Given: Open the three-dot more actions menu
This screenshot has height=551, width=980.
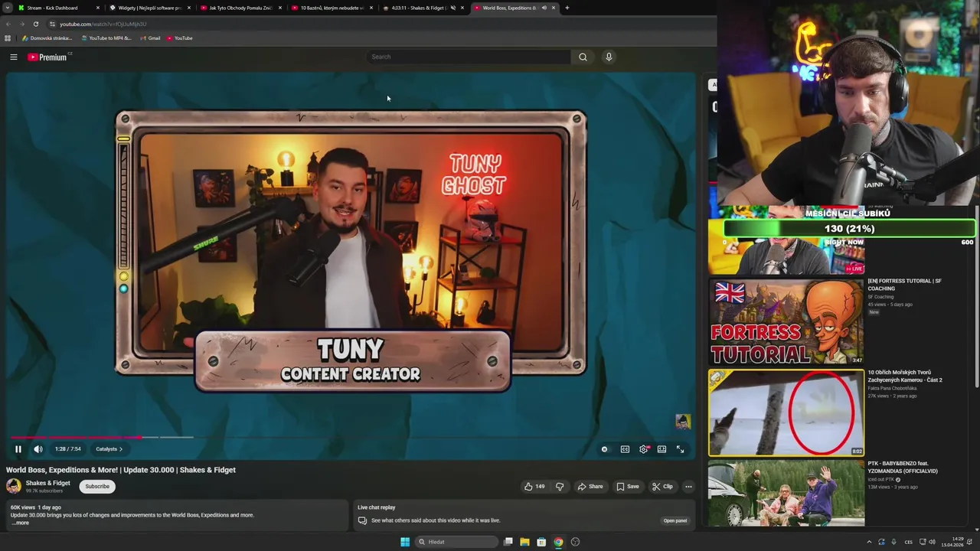Looking at the screenshot, I should [x=688, y=487].
